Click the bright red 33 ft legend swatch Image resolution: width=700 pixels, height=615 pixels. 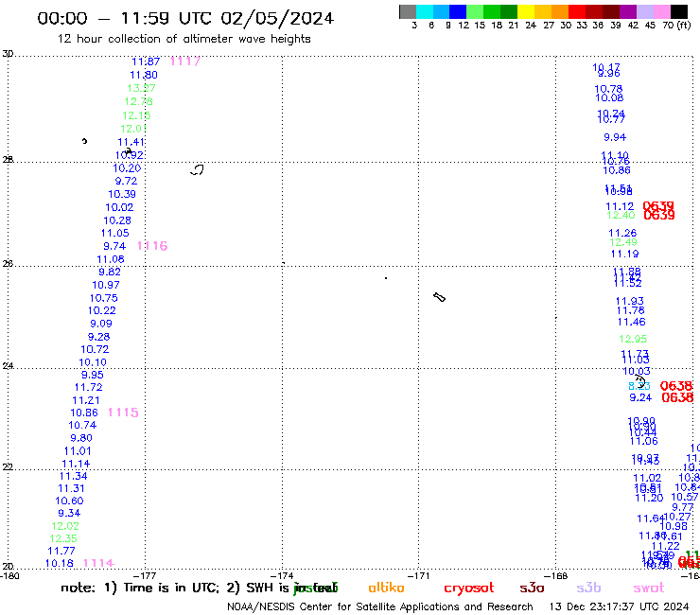click(x=576, y=11)
